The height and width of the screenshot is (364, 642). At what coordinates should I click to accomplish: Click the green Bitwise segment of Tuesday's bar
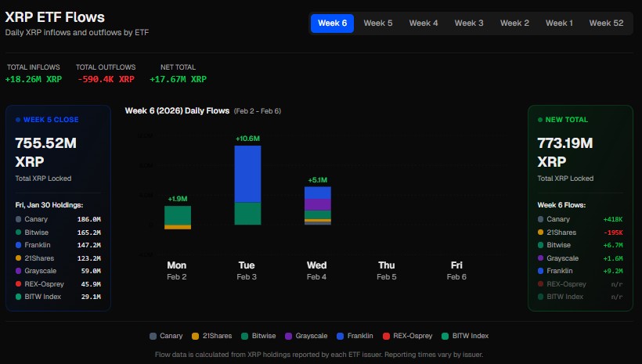click(x=247, y=214)
